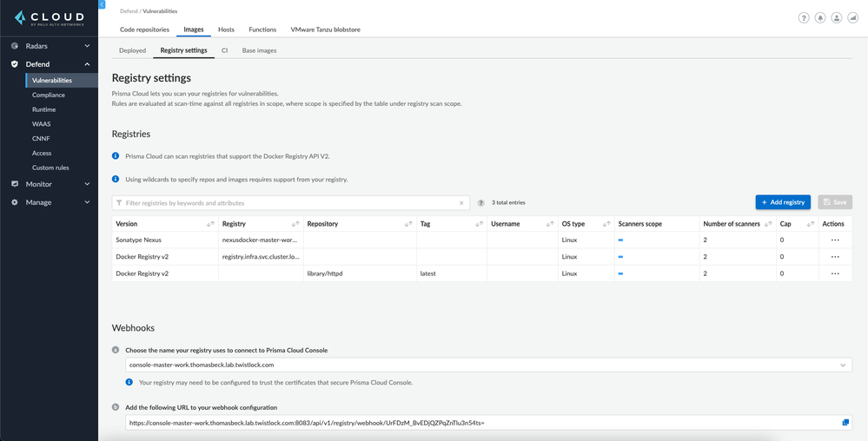Screen dimensions: 868x441
Task: Open Compliance in the sidebar
Action: 49,95
